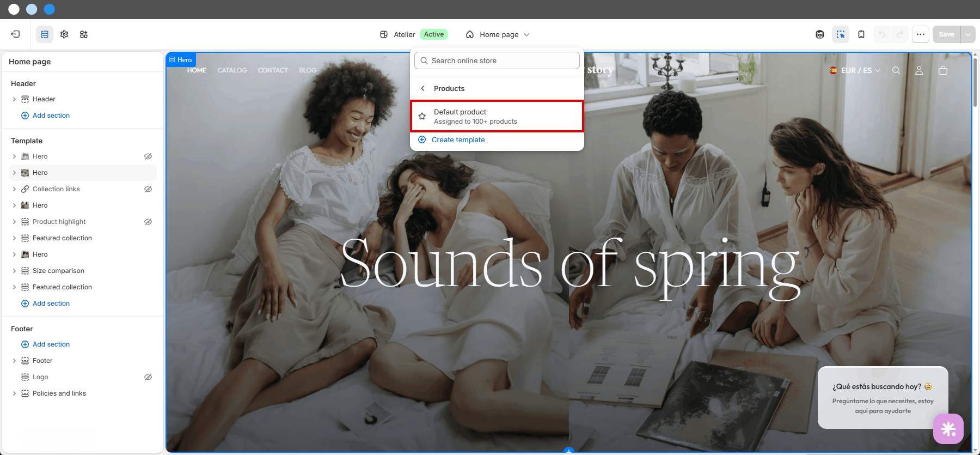980x455 pixels.
Task: Click the Search online store field
Action: click(x=497, y=60)
